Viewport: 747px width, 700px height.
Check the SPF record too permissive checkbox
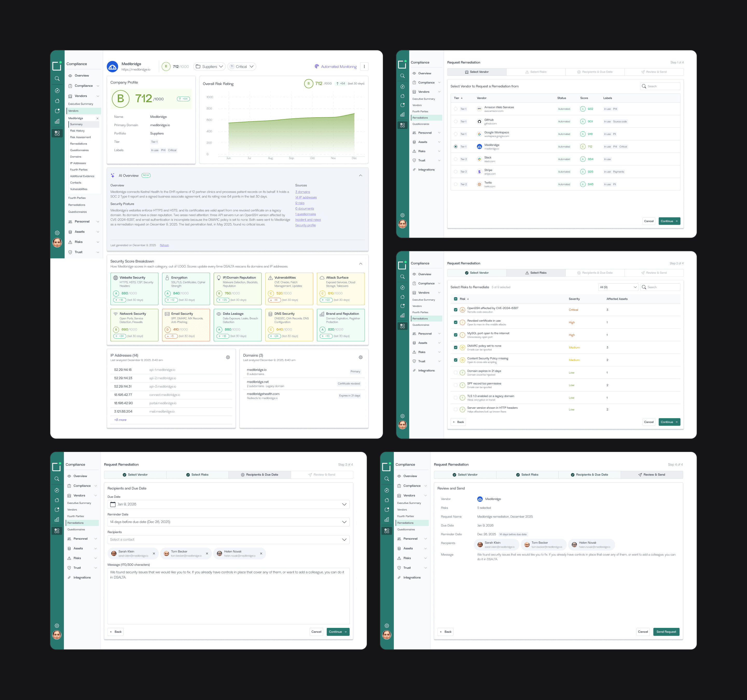click(x=456, y=385)
